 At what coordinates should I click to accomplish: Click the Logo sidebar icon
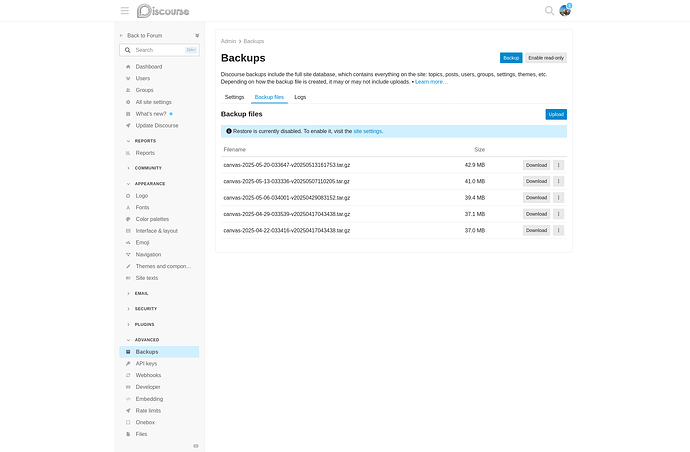tap(128, 196)
